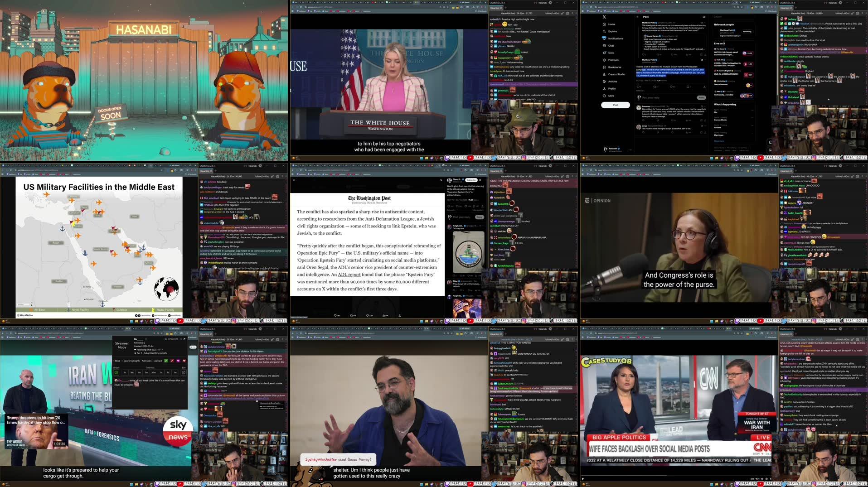Viewport: 868px width, 487px height.
Task: Pin the Streamer Mode usercard popup
Action: click(184, 339)
